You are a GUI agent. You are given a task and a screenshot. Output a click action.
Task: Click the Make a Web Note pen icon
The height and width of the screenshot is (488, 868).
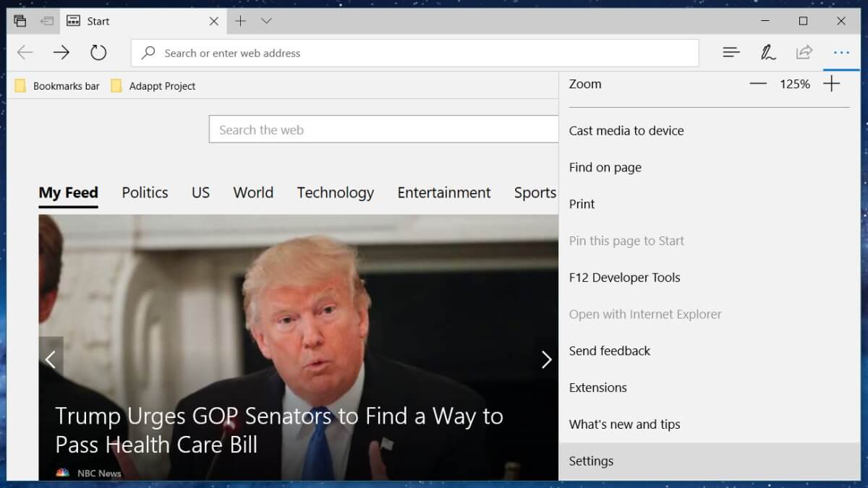coord(767,52)
